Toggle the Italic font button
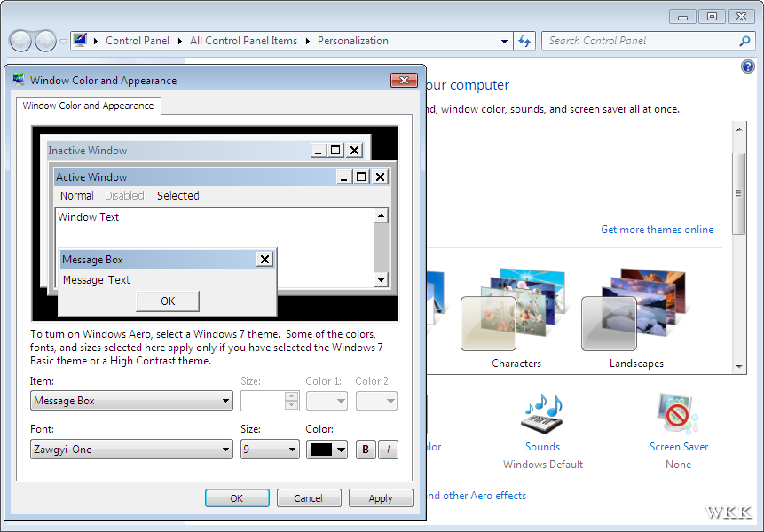 tap(388, 450)
